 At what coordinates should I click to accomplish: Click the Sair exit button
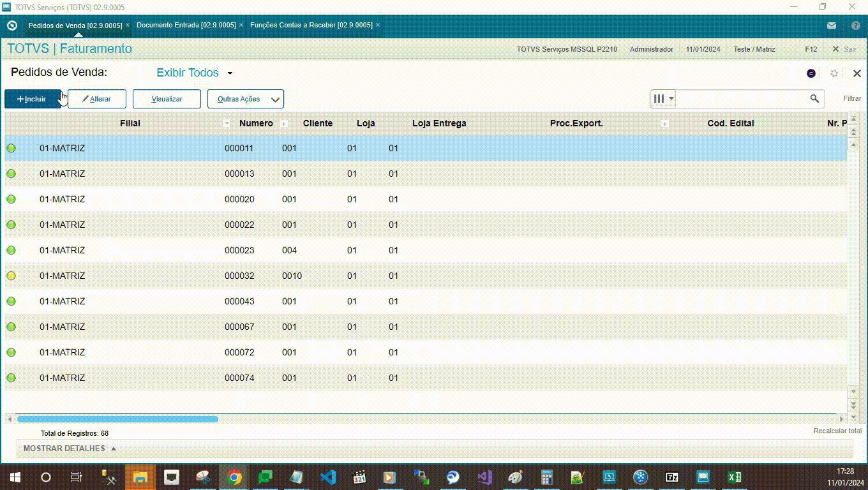coord(844,49)
